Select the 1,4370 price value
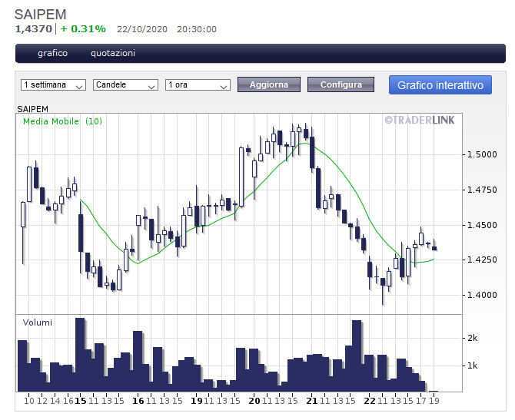 (x=34, y=29)
